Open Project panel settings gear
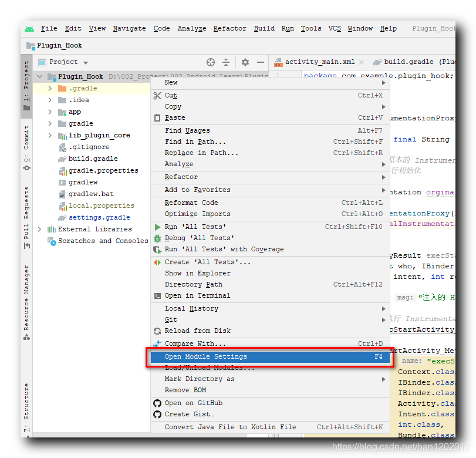 (245, 62)
